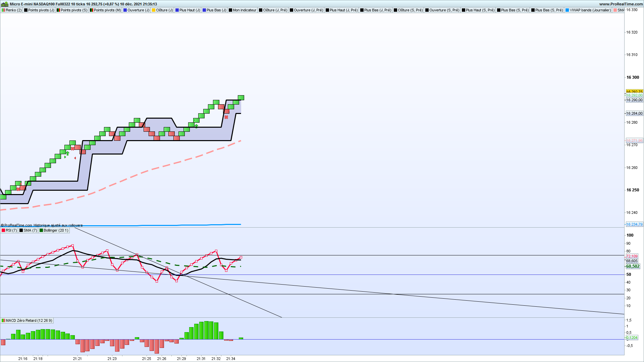The height and width of the screenshot is (362, 644).
Task: Click the www.ProRealTime.com link
Action: click(621, 4)
